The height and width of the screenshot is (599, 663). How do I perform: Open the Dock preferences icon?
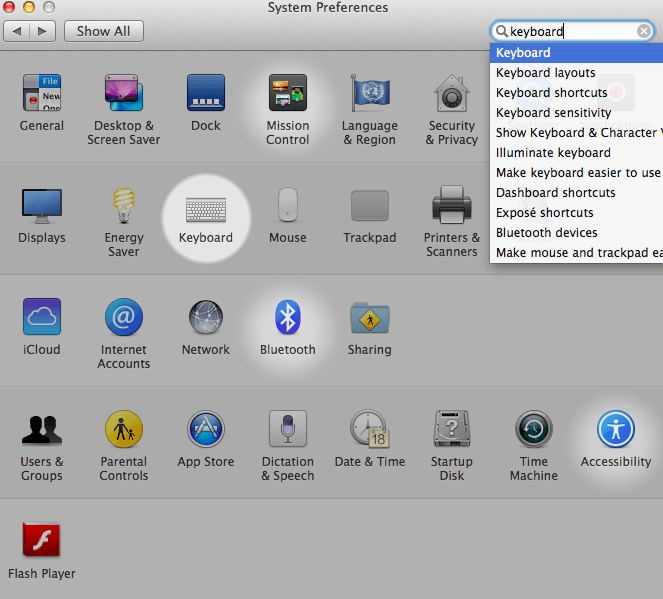[x=205, y=93]
